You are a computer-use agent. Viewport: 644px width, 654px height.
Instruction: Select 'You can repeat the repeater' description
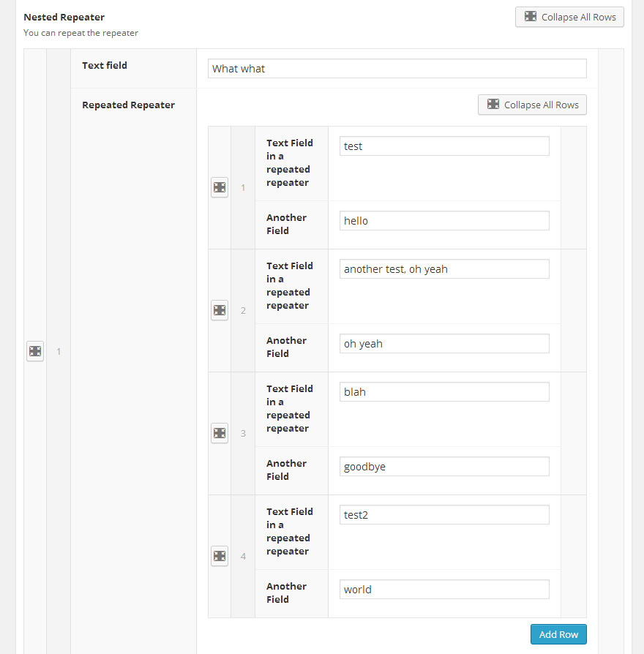pos(80,33)
